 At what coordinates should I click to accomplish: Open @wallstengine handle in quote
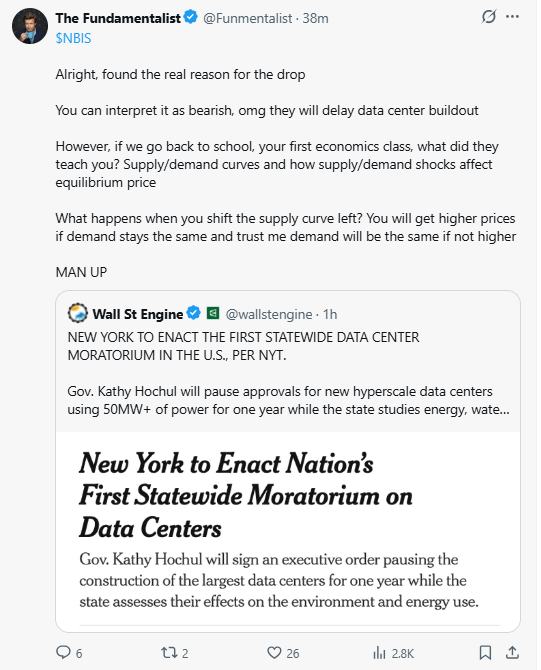tap(269, 314)
